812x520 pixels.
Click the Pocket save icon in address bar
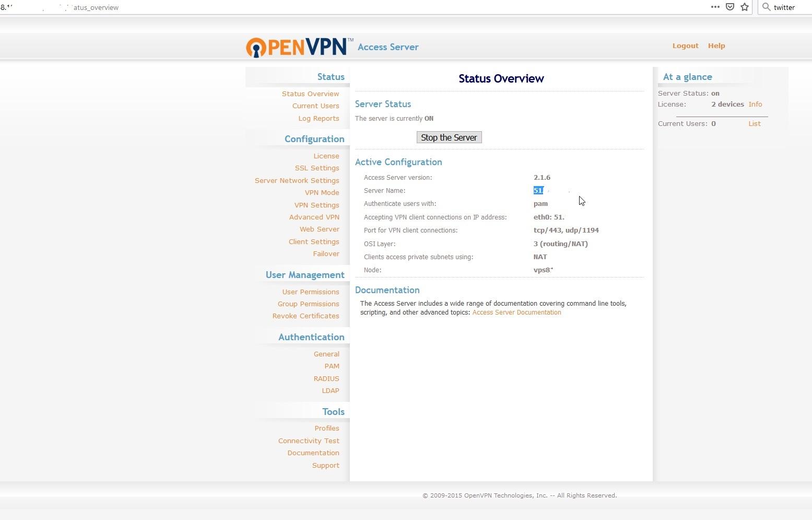730,7
